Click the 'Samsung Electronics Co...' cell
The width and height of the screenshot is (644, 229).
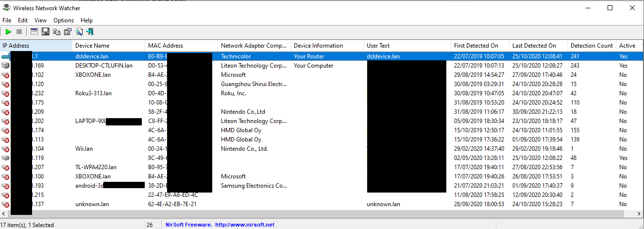254,186
